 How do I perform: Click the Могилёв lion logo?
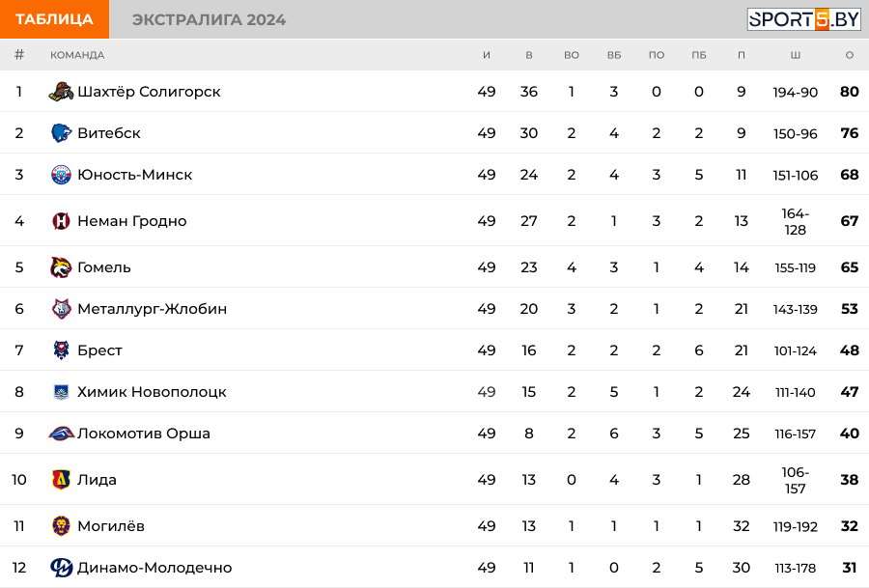point(61,526)
